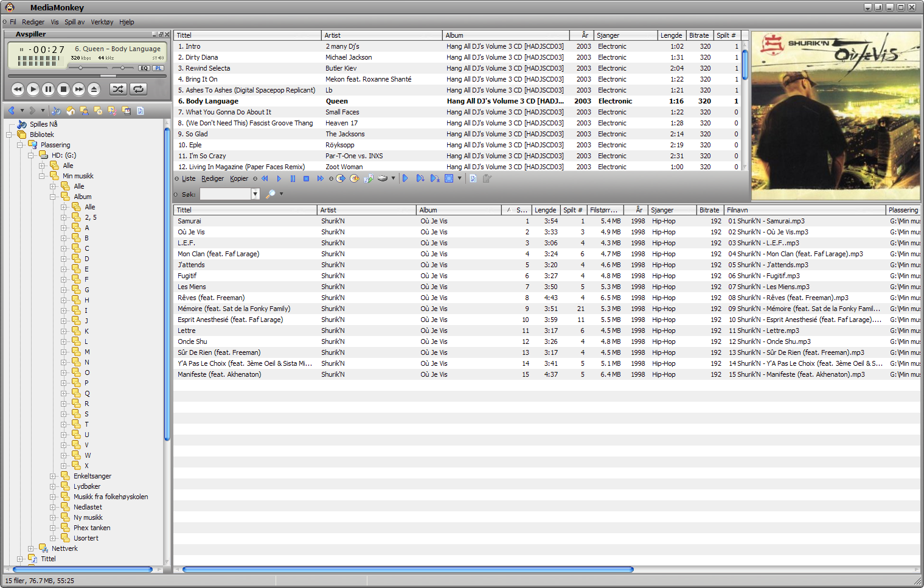Click the Søk search input field
The height and width of the screenshot is (588, 924).
(225, 194)
